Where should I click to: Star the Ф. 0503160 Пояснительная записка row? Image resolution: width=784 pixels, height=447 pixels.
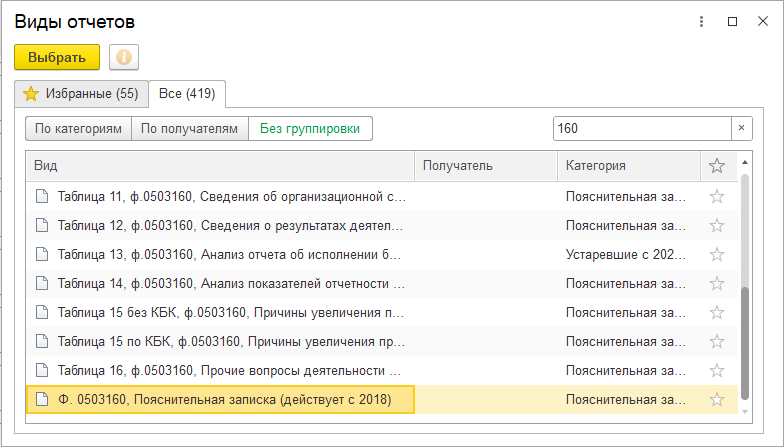point(717,400)
